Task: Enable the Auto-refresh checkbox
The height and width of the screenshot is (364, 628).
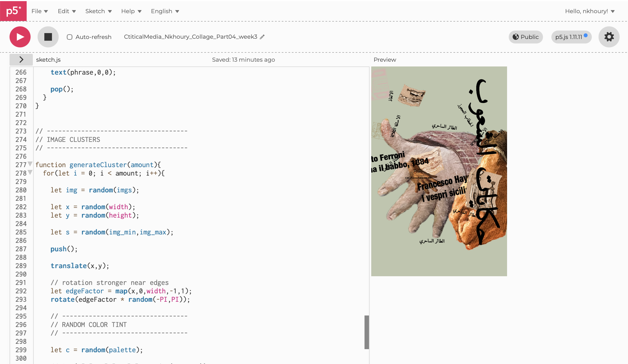Action: [x=70, y=37]
